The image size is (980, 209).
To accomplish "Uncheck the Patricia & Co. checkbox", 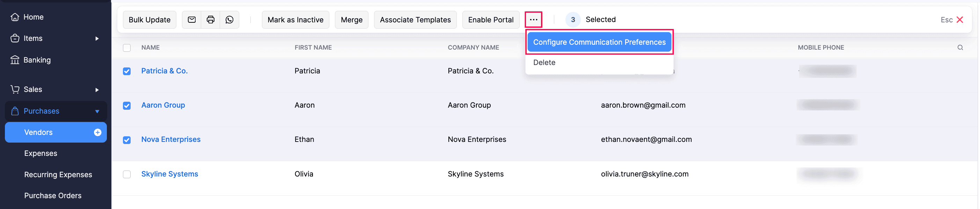I will [x=127, y=71].
